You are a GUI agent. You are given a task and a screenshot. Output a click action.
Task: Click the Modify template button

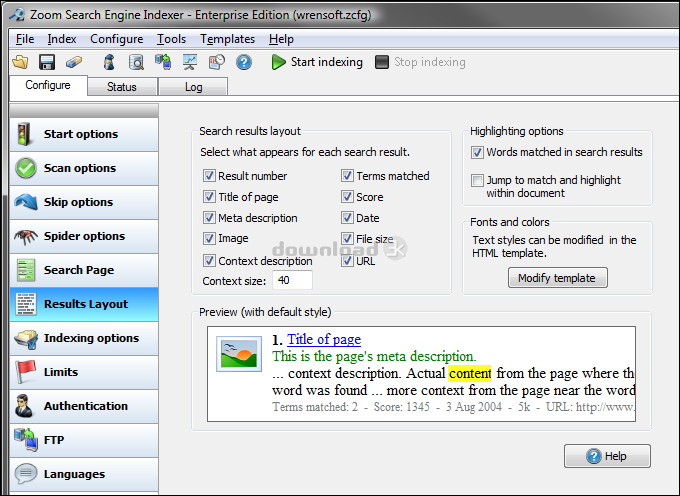(x=558, y=277)
